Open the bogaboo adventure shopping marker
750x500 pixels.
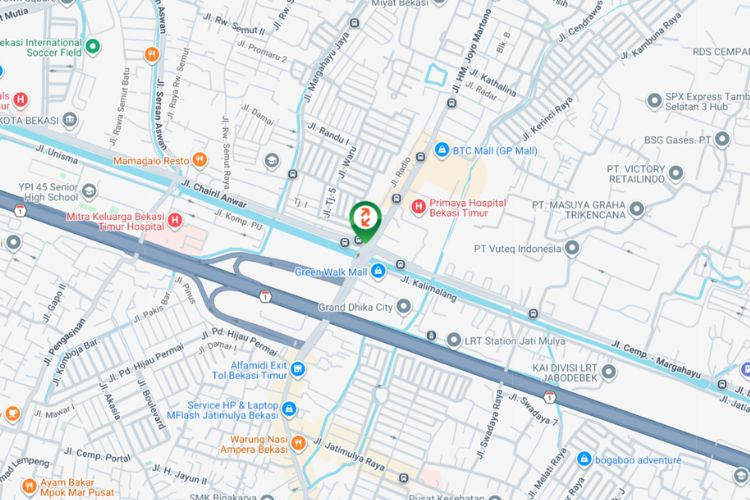(x=584, y=459)
